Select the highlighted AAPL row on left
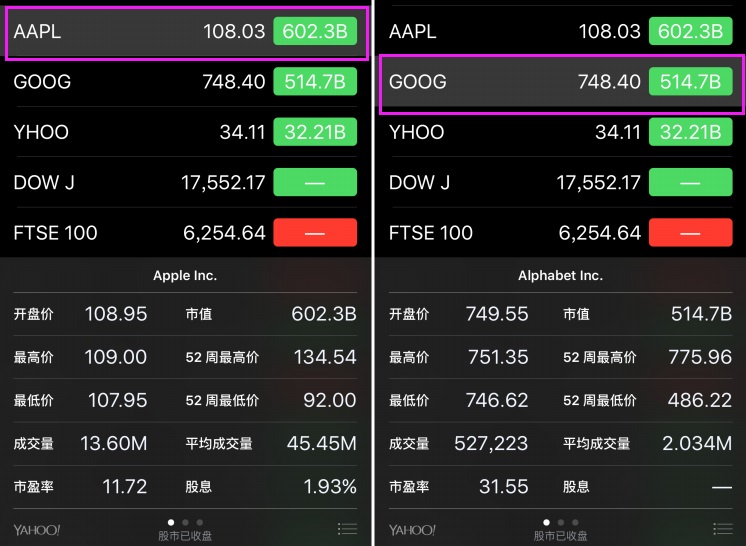The image size is (746, 546). [x=186, y=33]
